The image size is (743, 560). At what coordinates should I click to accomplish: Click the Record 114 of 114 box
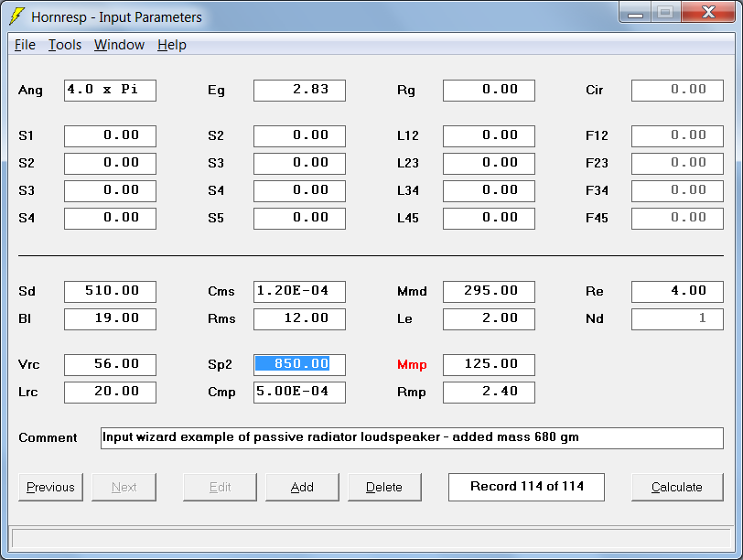(x=526, y=487)
